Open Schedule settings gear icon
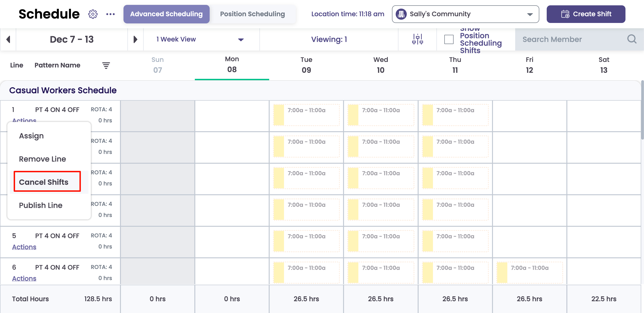This screenshot has height=313, width=644. point(93,14)
